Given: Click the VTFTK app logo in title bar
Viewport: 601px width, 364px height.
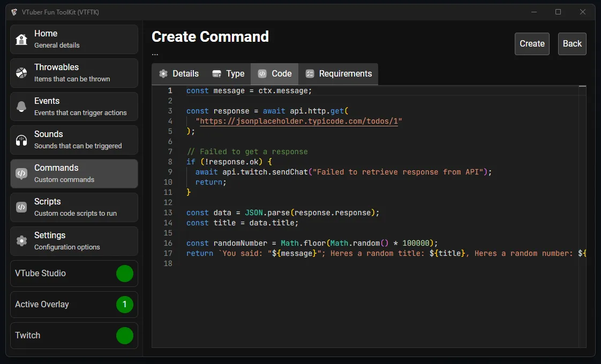Looking at the screenshot, I should coord(14,12).
